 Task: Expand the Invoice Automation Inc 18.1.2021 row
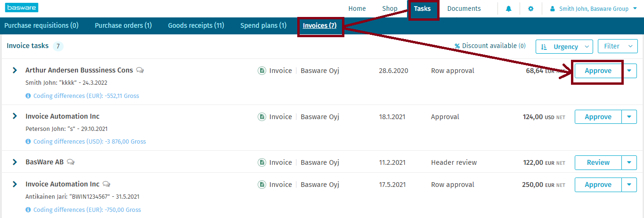[x=15, y=116]
